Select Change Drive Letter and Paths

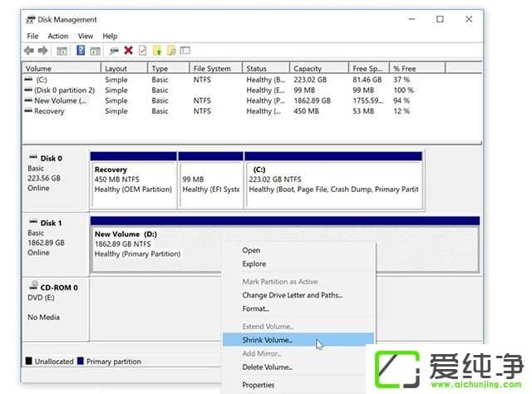tap(298, 295)
